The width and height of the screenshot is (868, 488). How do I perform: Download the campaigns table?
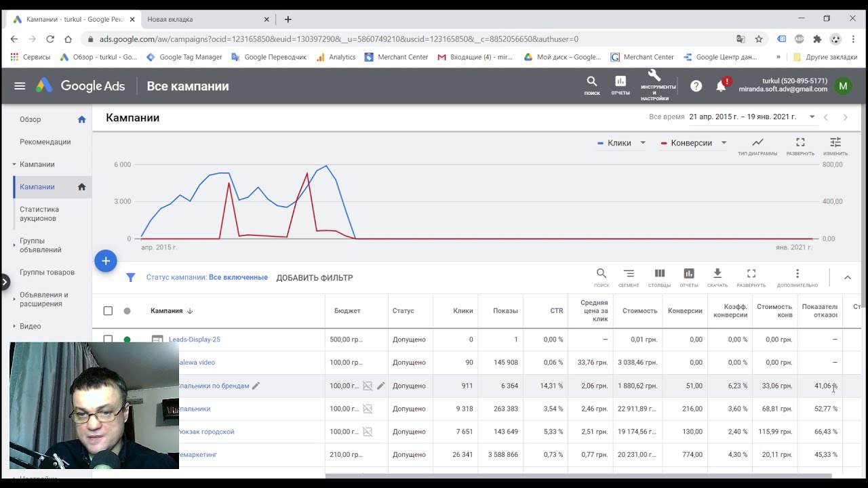point(717,277)
